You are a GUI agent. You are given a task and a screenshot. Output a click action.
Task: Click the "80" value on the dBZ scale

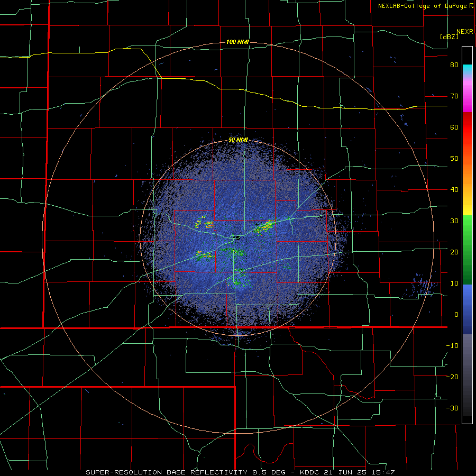pyautogui.click(x=454, y=65)
